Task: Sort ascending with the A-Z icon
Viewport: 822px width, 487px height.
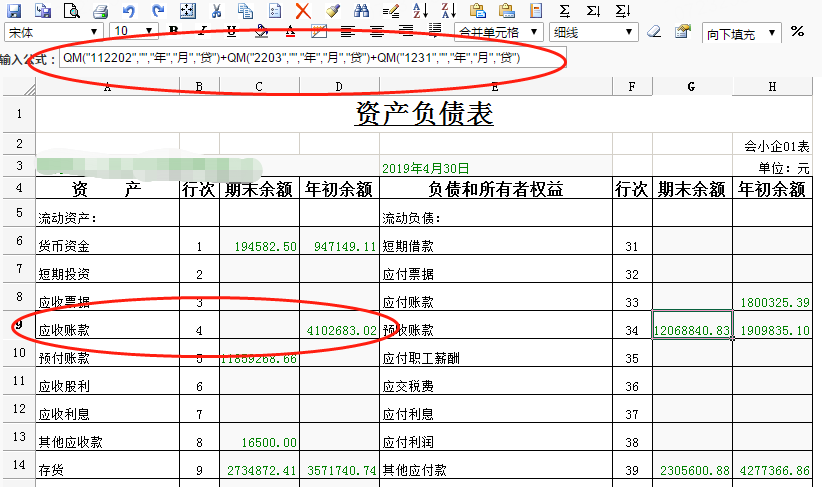Action: [420, 10]
